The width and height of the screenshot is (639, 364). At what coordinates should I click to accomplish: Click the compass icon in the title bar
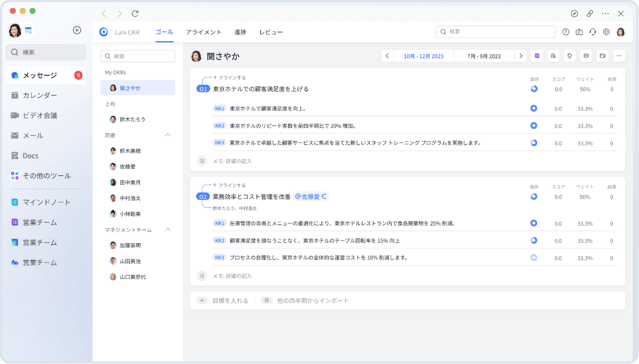pyautogui.click(x=574, y=14)
